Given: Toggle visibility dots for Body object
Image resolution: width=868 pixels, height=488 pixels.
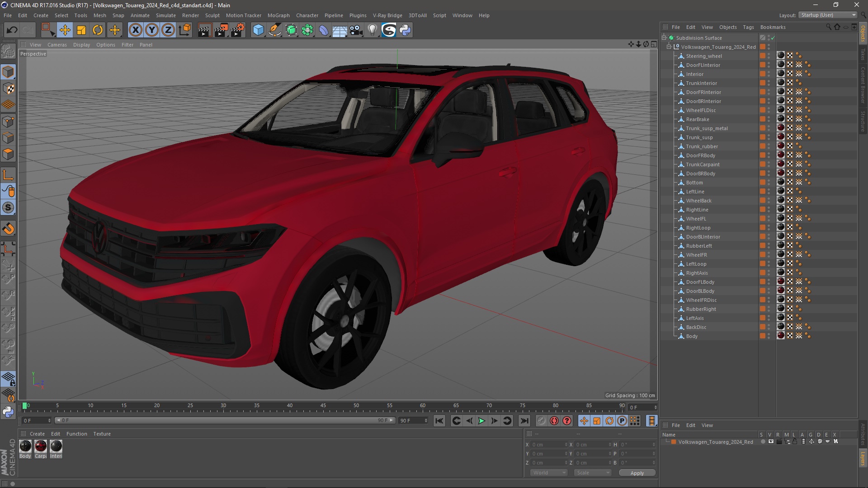Looking at the screenshot, I should pos(769,336).
